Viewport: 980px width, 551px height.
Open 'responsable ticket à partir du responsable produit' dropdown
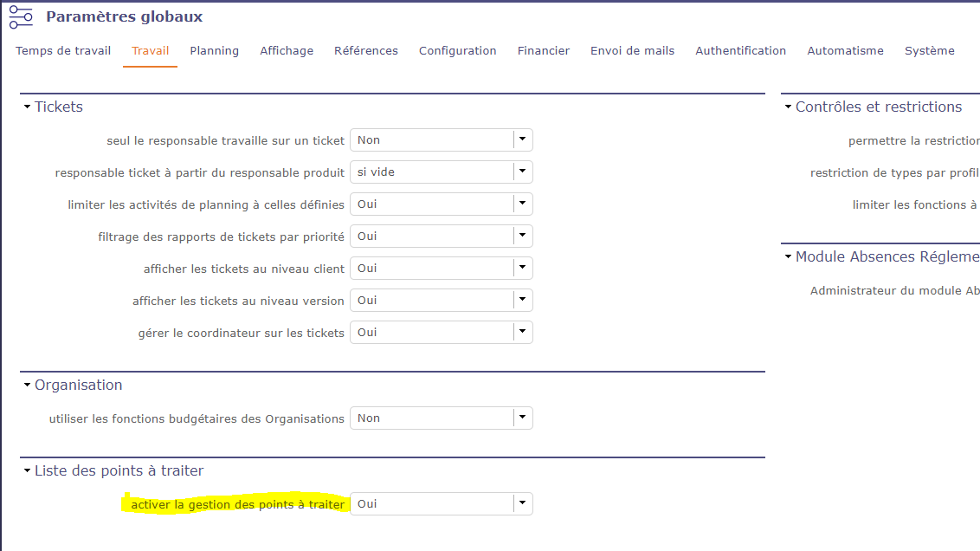point(522,172)
